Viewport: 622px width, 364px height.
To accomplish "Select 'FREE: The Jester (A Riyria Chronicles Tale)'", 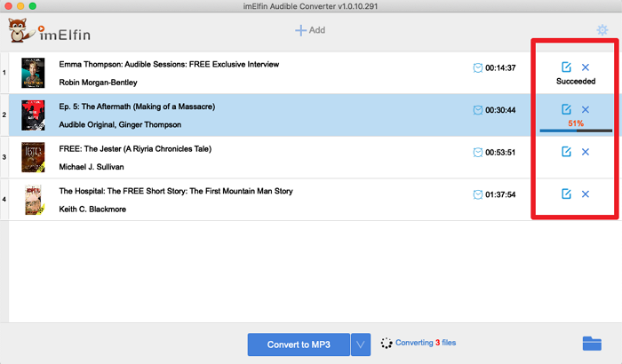I will coord(135,148).
